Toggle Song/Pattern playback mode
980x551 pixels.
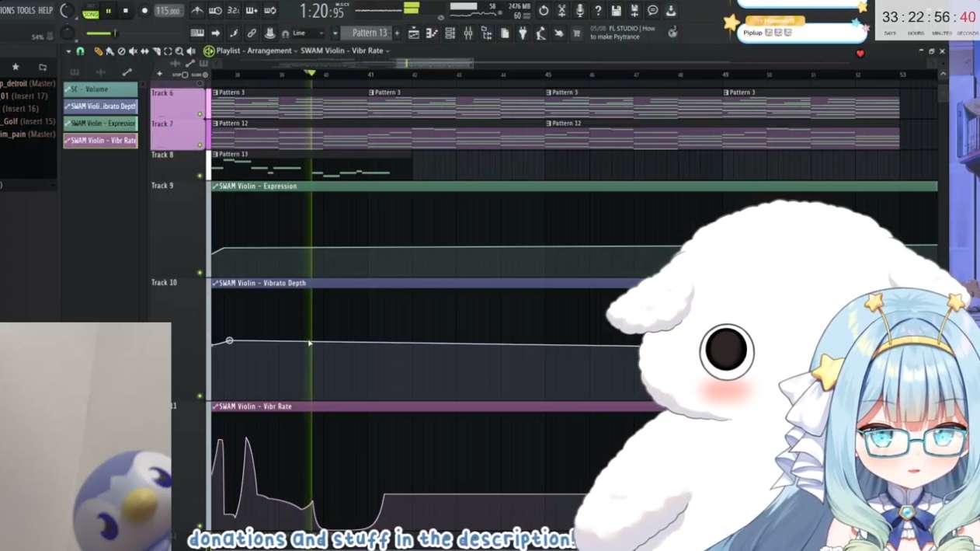pyautogui.click(x=91, y=13)
